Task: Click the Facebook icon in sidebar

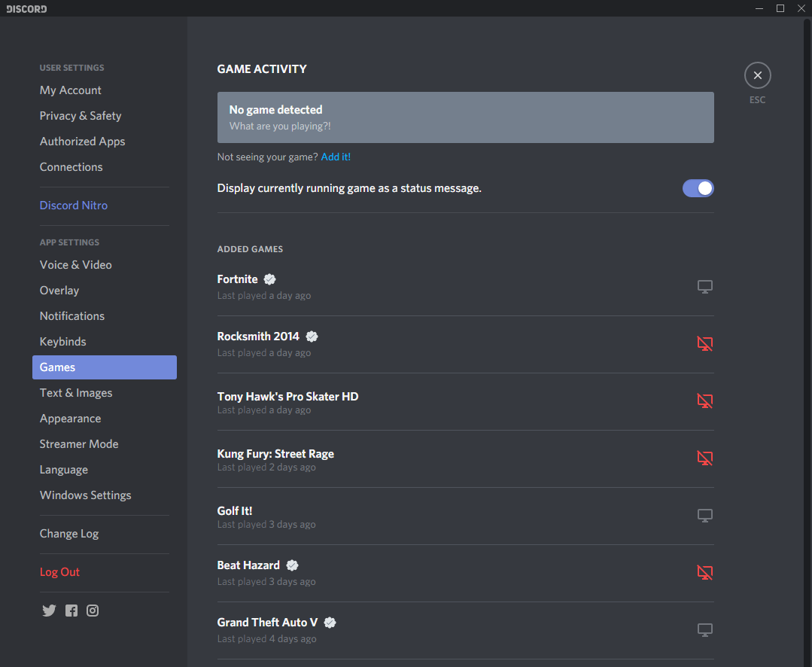Action: 71,611
